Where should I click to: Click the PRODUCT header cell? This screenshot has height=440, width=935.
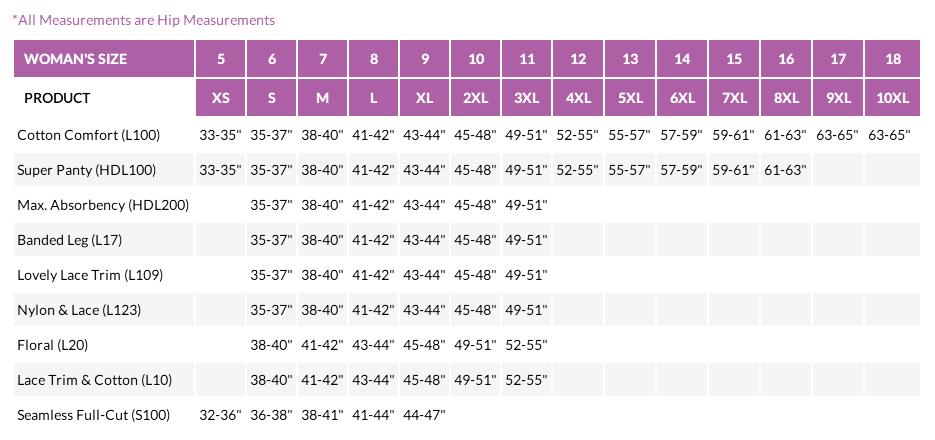tap(57, 98)
